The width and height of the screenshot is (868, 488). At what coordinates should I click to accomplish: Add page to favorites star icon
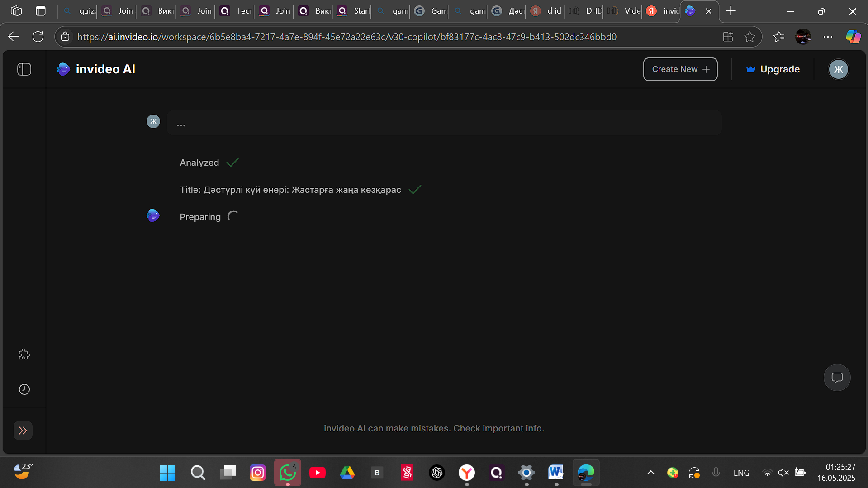click(x=749, y=37)
